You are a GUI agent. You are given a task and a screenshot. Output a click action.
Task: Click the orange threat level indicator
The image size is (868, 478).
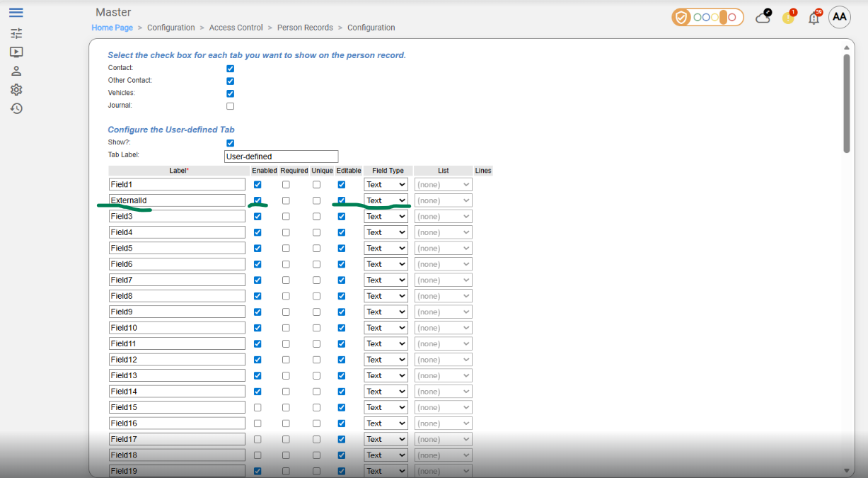[x=707, y=17]
